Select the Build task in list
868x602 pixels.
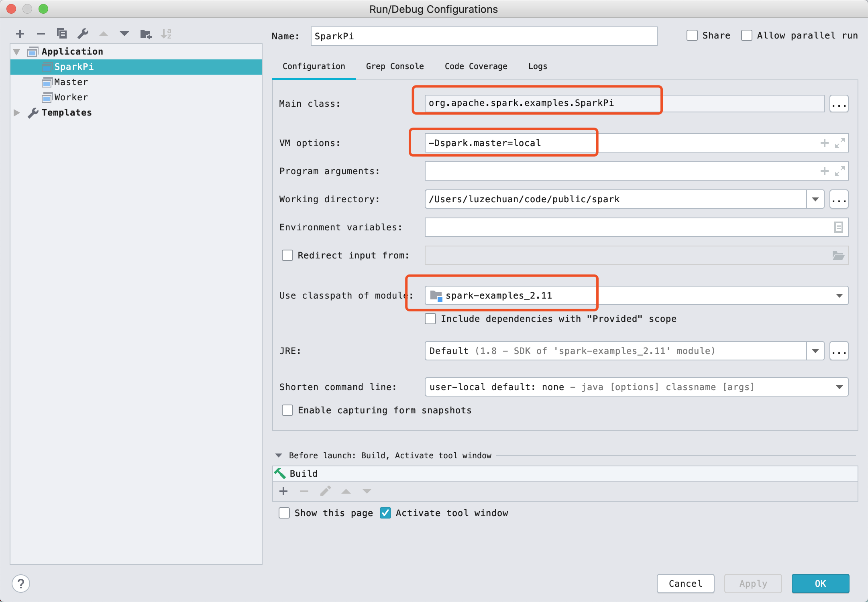tap(565, 474)
